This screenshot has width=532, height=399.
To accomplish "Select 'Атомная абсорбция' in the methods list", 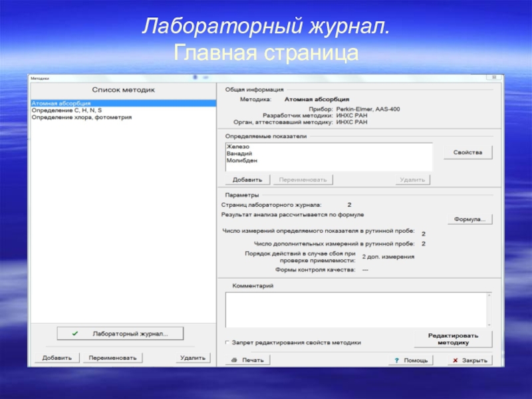I will 124,103.
